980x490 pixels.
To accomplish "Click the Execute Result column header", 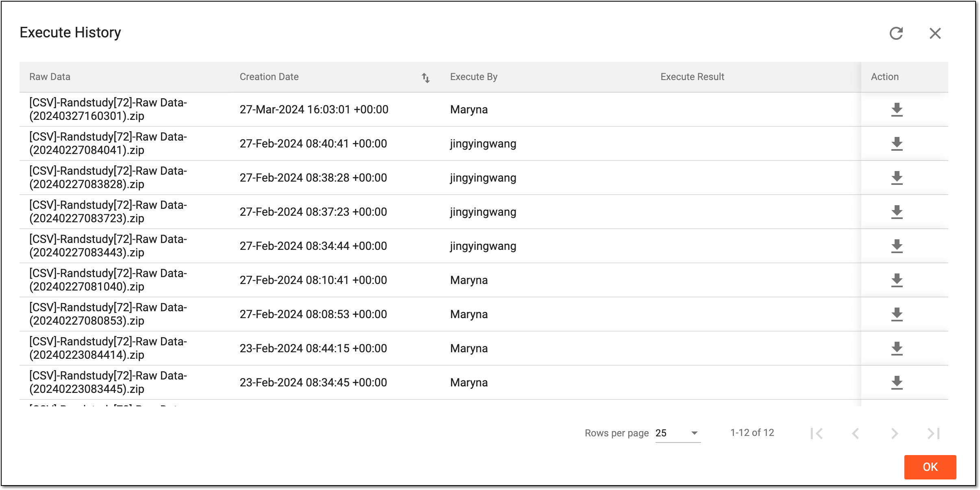I will click(693, 77).
